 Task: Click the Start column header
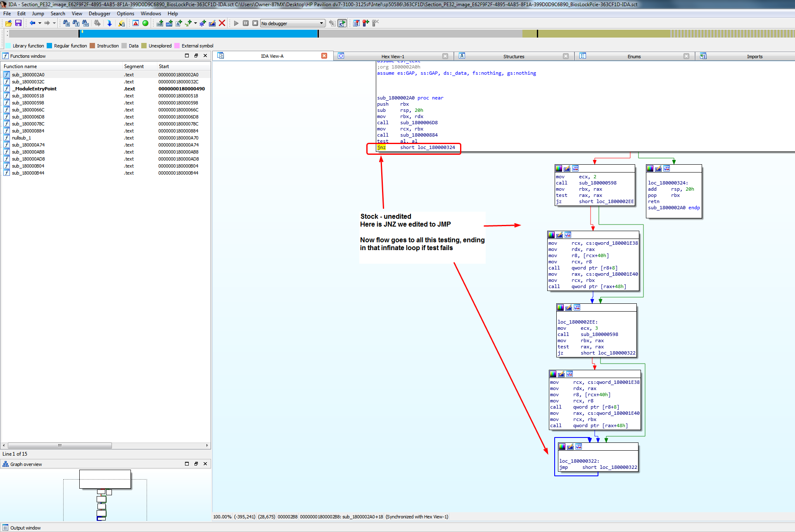[183, 66]
